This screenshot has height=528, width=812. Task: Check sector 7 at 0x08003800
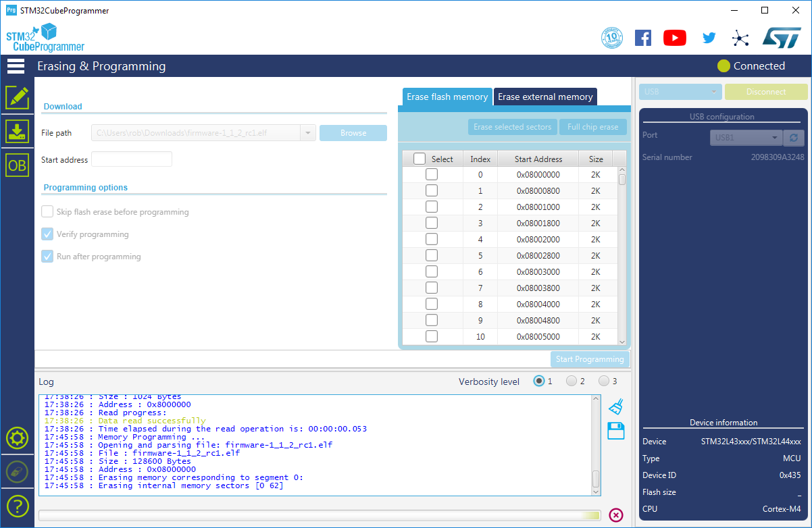tap(432, 288)
